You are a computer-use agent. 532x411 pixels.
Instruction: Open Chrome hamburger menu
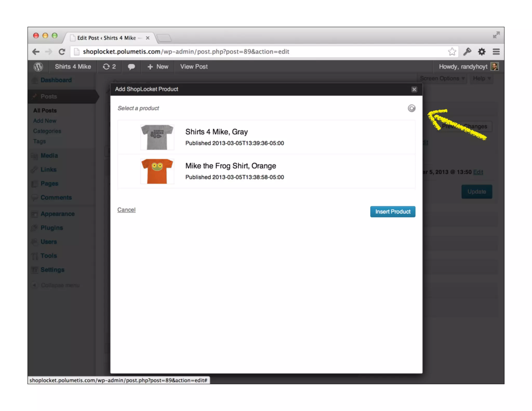click(496, 52)
